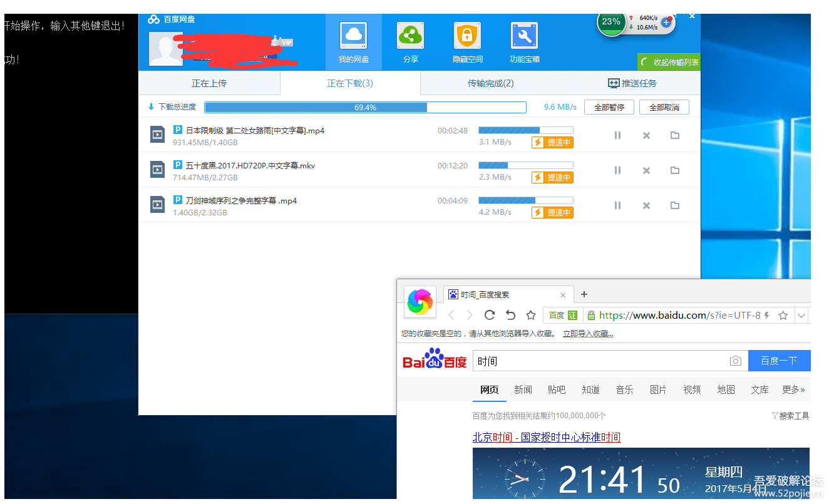This screenshot has height=504, width=829.
Task: Open the 推送任务 tab
Action: [632, 83]
